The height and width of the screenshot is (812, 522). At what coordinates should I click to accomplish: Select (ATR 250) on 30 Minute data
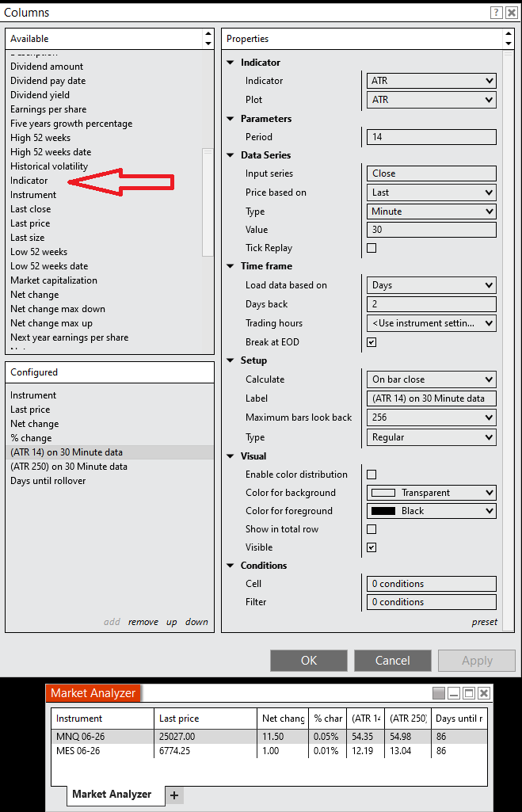(69, 467)
